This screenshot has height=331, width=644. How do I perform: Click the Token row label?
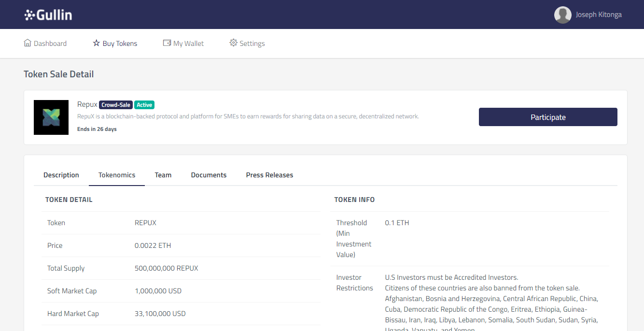pos(56,223)
